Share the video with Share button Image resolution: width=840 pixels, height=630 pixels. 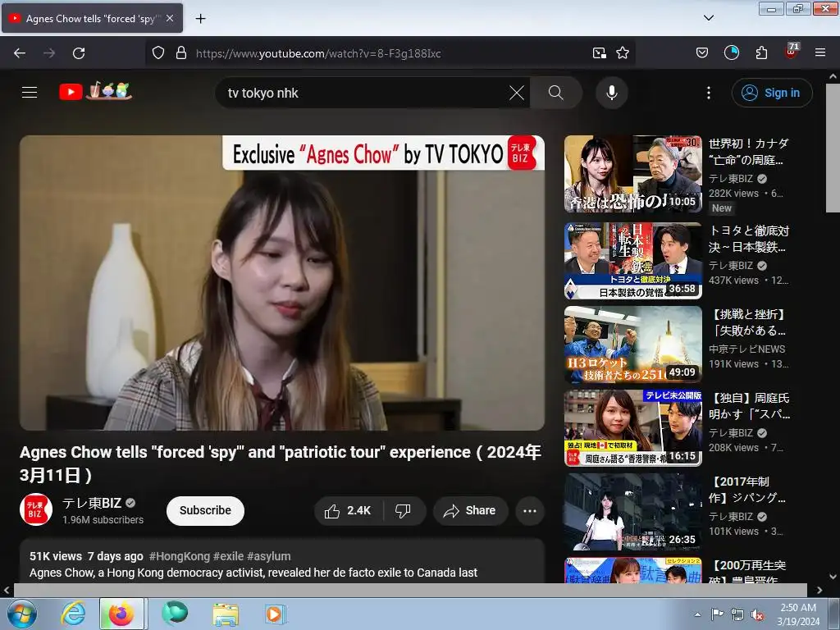pos(470,510)
